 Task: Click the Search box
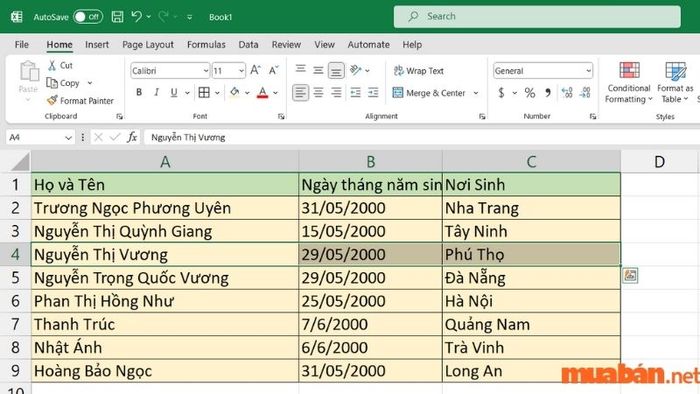pos(537,17)
